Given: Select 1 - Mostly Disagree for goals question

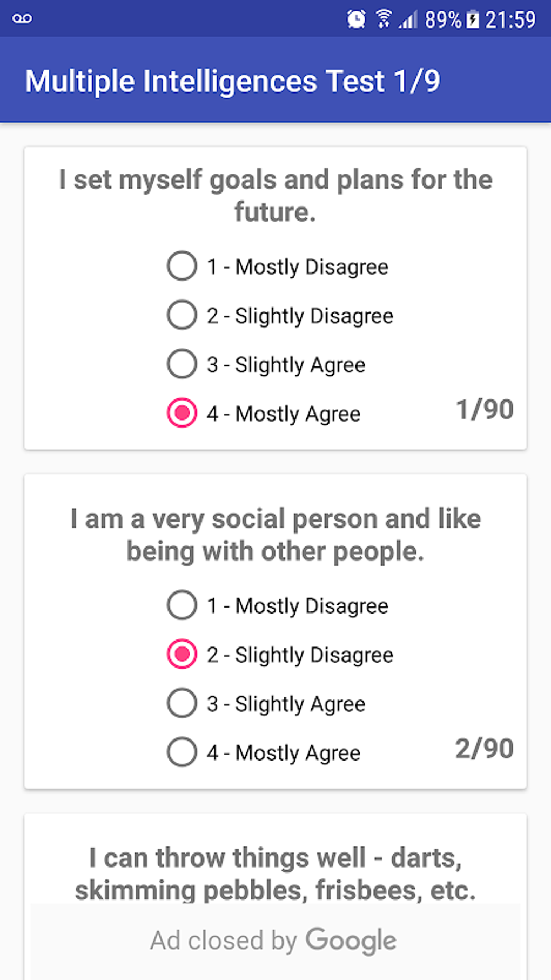Looking at the screenshot, I should (277, 266).
